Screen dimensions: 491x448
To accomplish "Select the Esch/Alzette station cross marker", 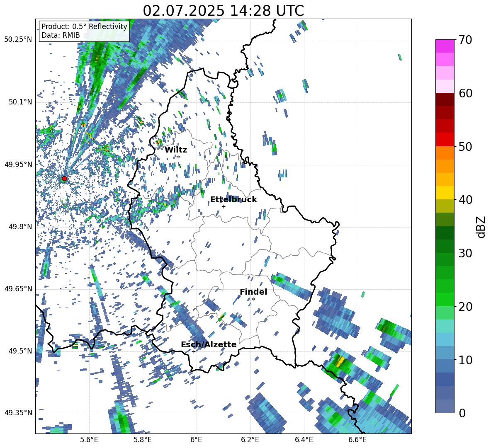I will (194, 351).
